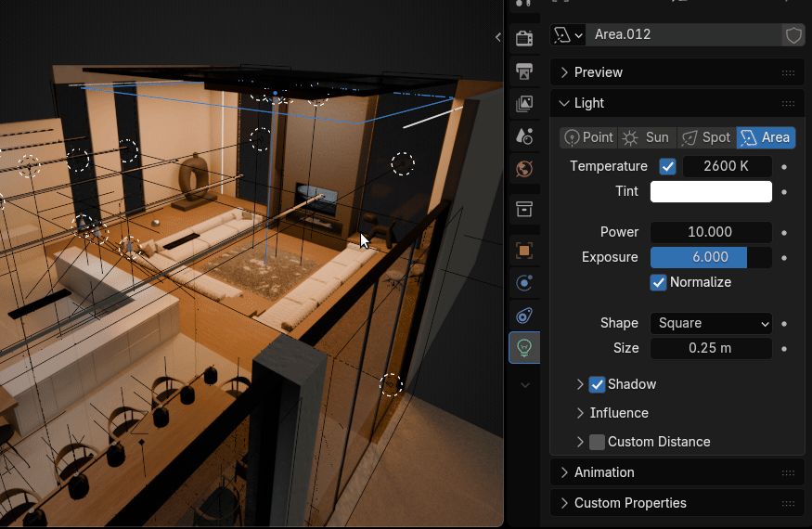Open the Object Constraints properties tab
Viewport: 812px width, 529px height.
(x=524, y=316)
